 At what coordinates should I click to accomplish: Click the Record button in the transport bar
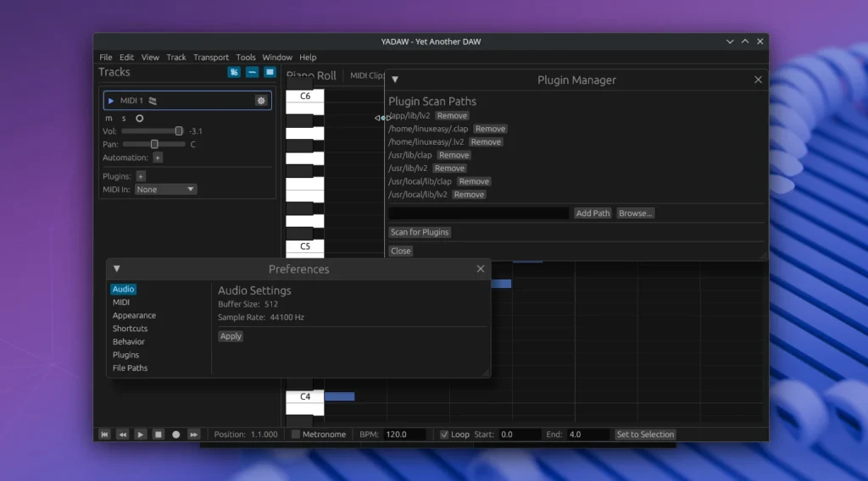point(176,434)
